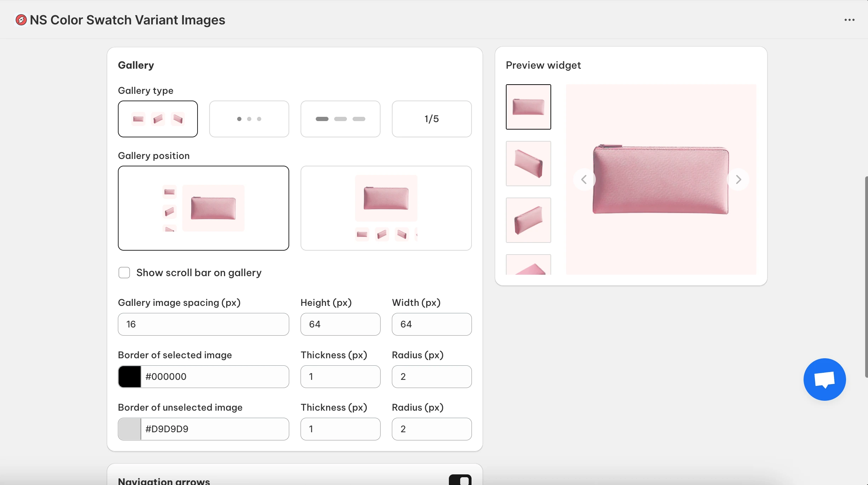Click the Height (px) input field

[x=340, y=324]
